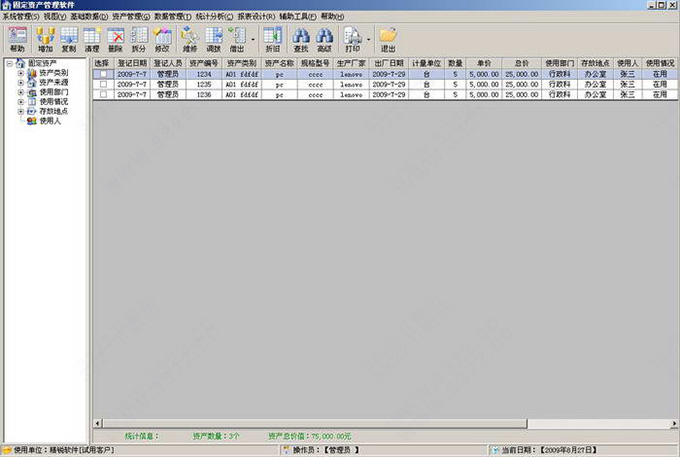Click the 登记日期 column header
This screenshot has height=457, width=680.
[x=132, y=63]
